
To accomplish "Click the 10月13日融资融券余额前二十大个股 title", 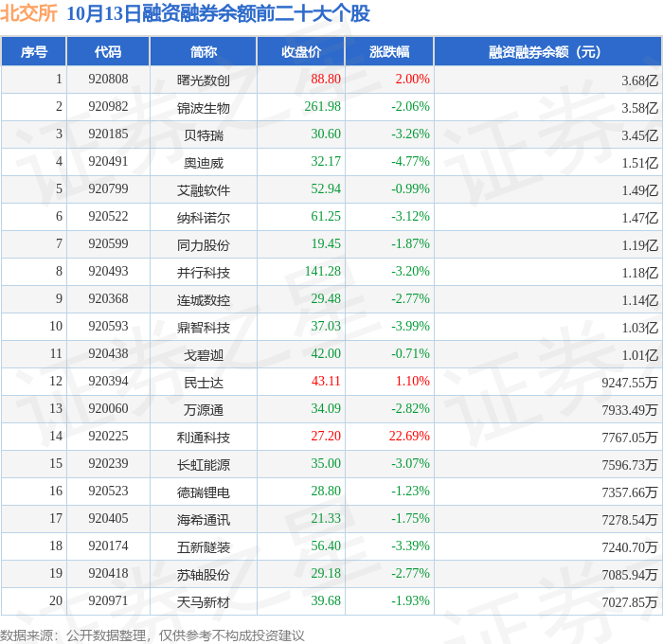I will tap(218, 13).
